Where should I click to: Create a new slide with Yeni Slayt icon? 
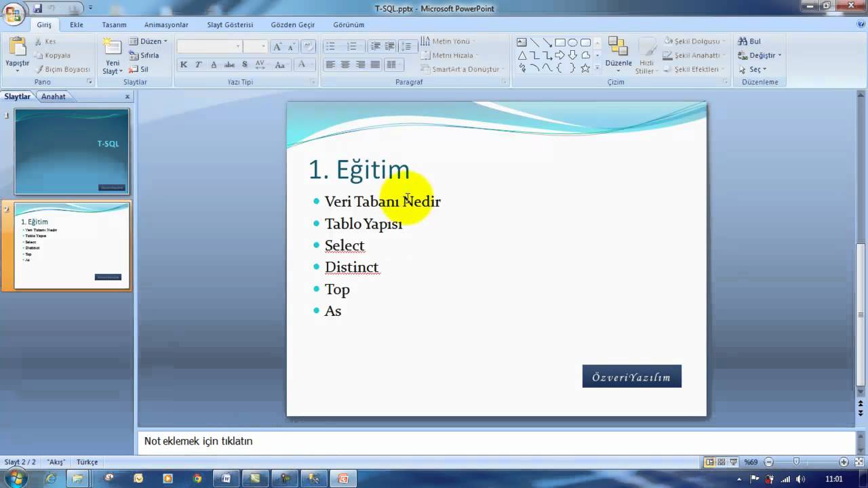[x=112, y=47]
